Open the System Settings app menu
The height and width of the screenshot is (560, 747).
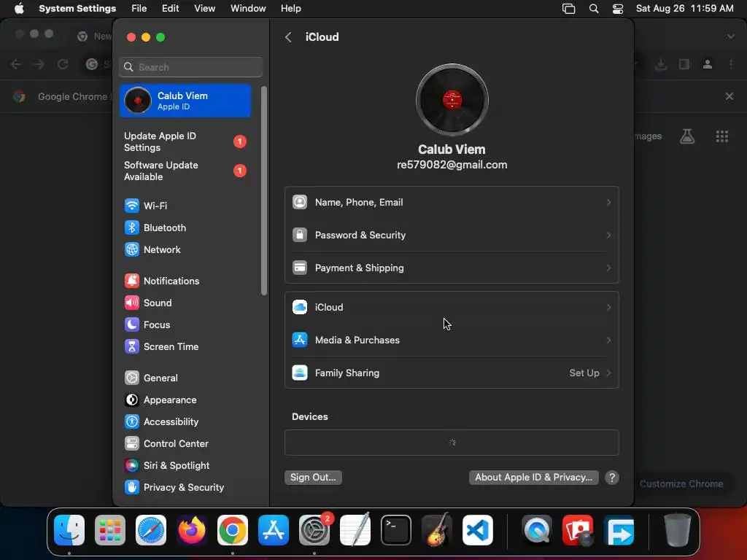77,9
